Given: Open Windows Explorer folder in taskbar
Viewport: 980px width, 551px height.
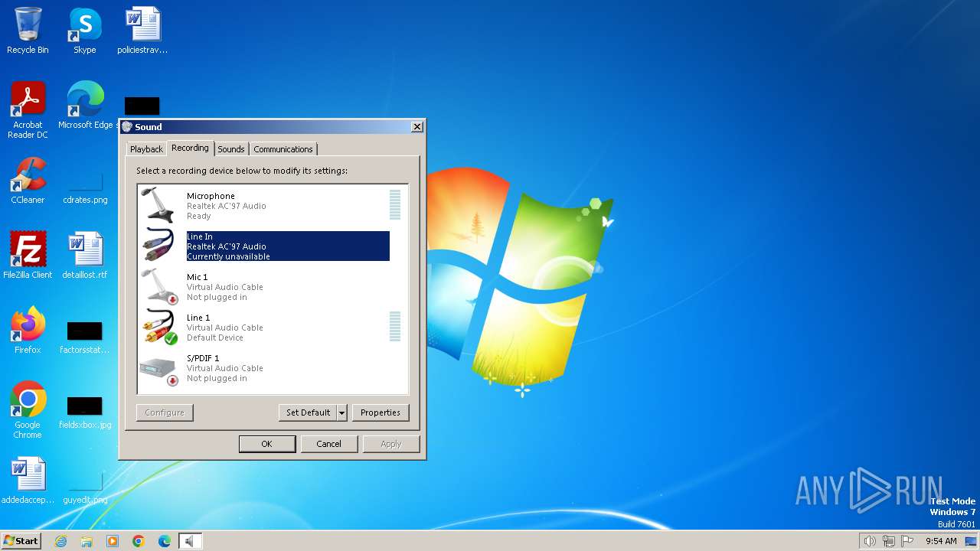Looking at the screenshot, I should (87, 541).
